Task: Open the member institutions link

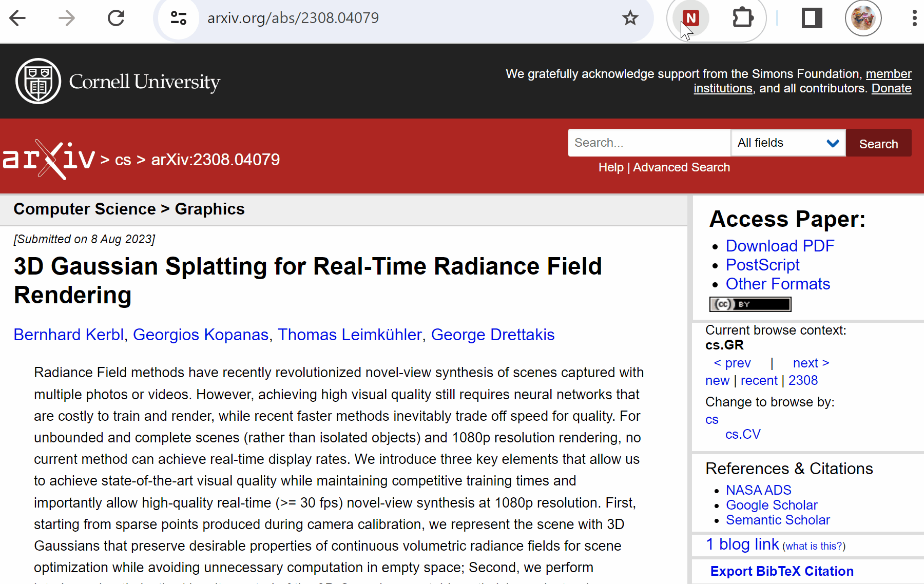Action: pyautogui.click(x=803, y=81)
